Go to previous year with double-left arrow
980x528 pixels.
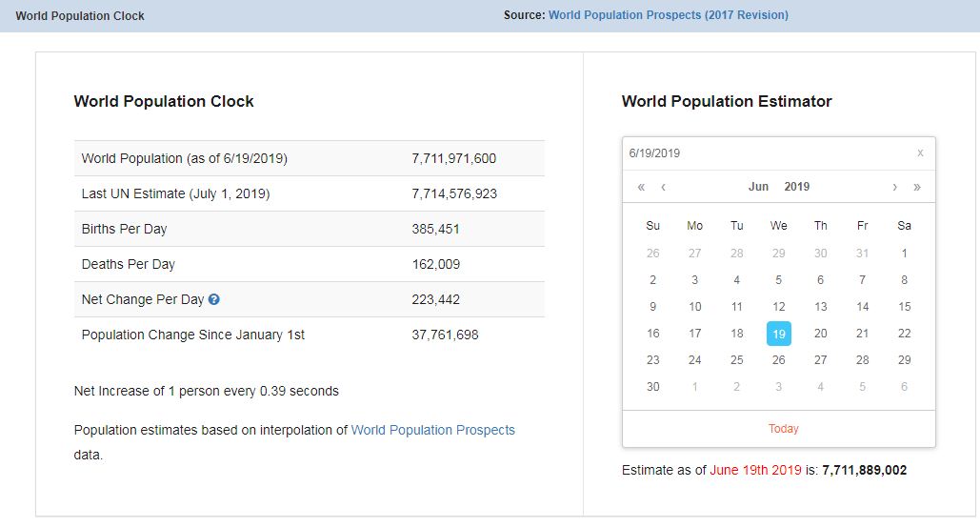pyautogui.click(x=641, y=187)
